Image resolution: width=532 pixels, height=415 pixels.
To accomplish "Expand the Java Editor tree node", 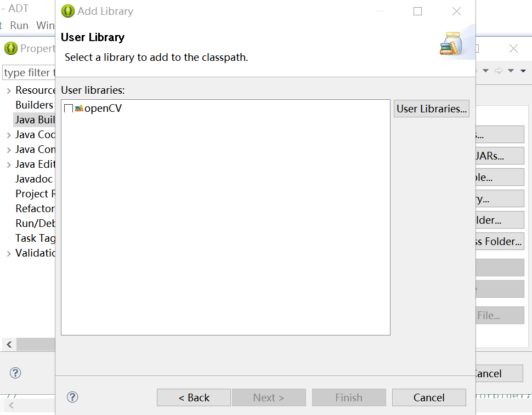I will pos(9,165).
